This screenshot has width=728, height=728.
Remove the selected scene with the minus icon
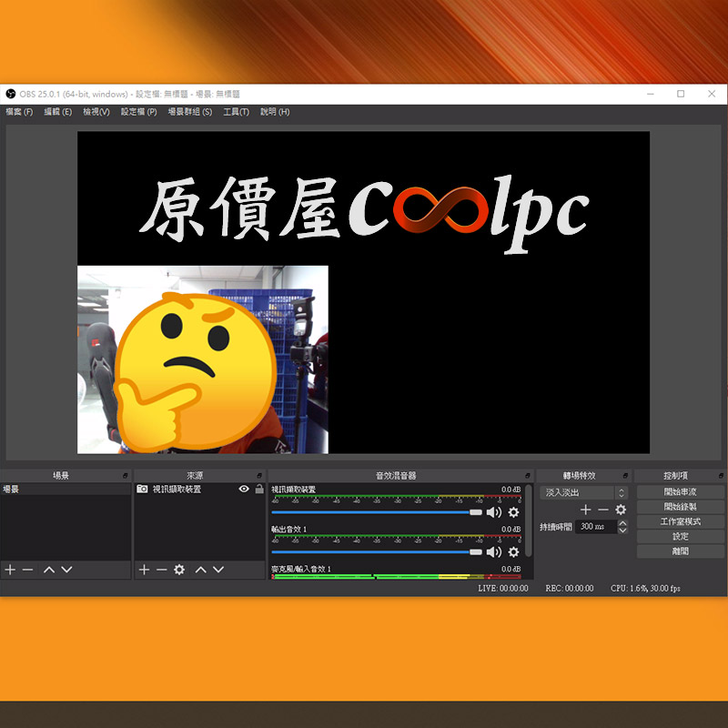(28, 570)
